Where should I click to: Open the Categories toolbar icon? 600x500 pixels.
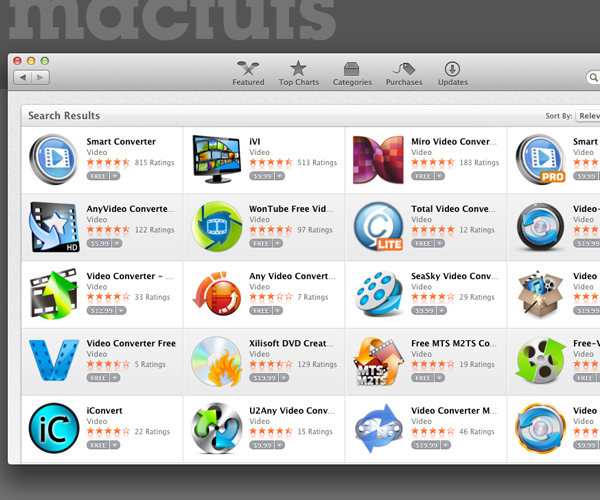click(351, 69)
